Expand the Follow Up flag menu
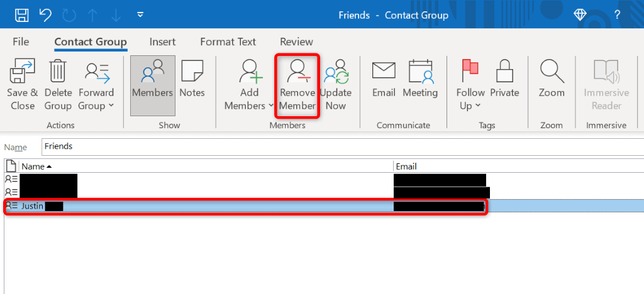The image size is (644, 294). pos(470,99)
